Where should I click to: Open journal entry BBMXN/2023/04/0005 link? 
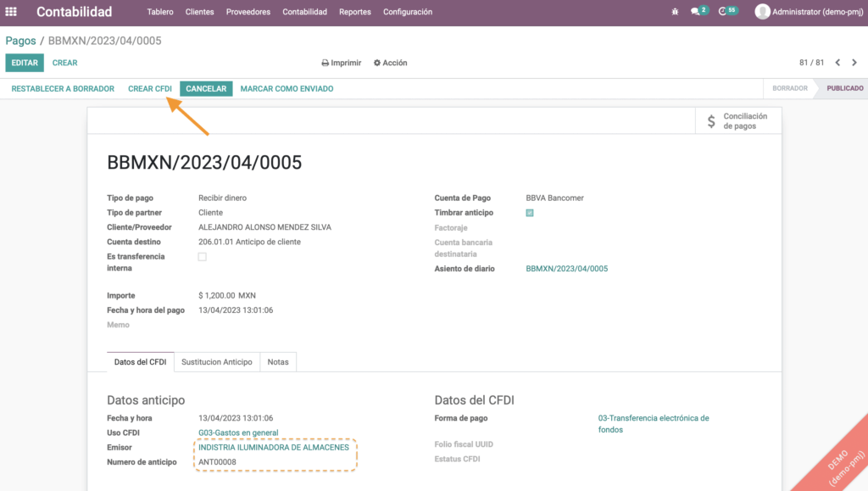[x=566, y=269]
